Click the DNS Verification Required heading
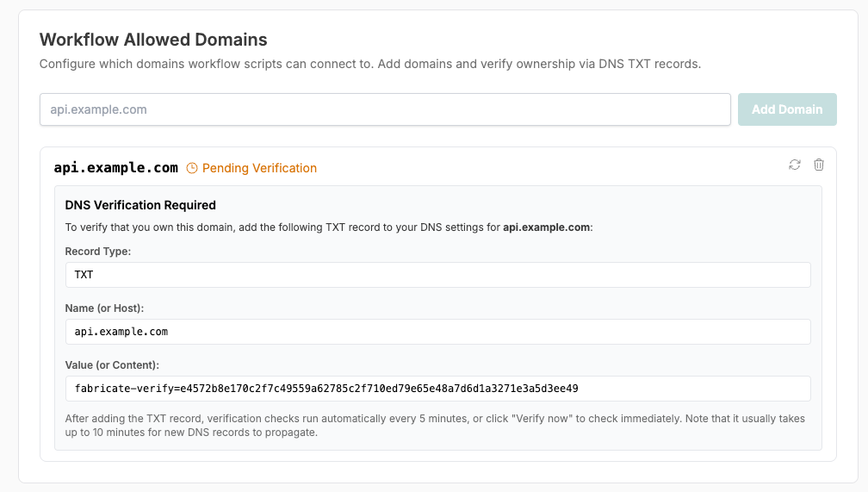868x492 pixels. pos(140,205)
